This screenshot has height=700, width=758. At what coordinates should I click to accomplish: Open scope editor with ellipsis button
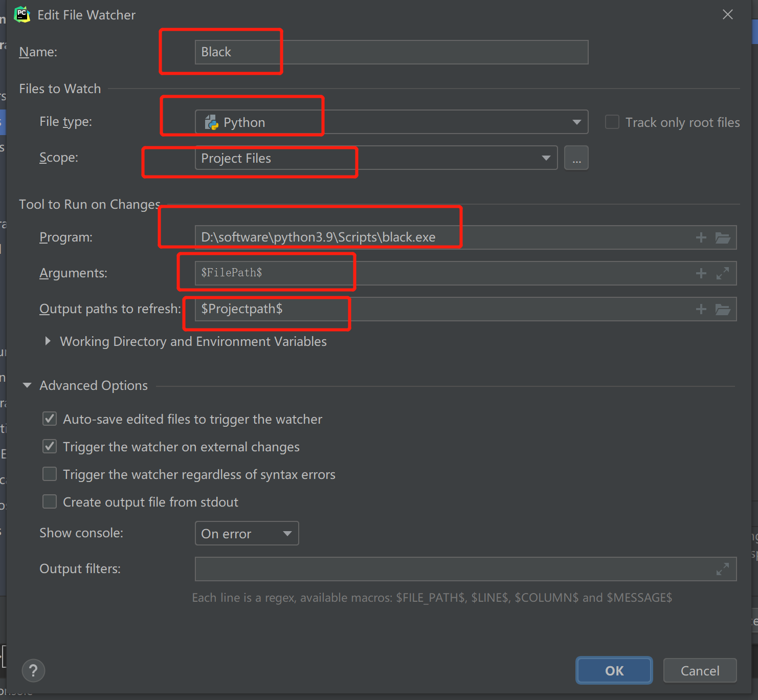pyautogui.click(x=576, y=158)
